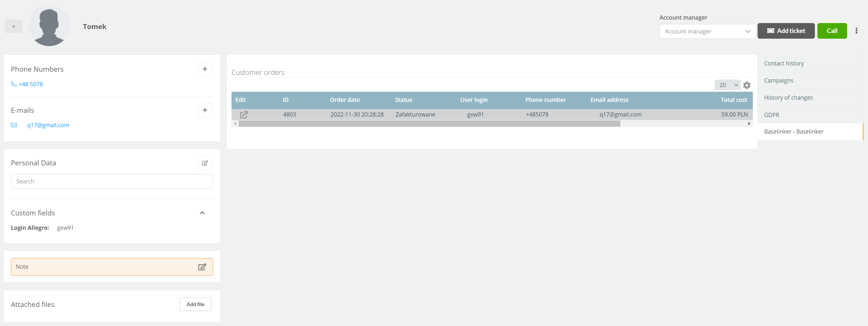Screen dimensions: 868x326
Task: Click the Zafakturowane status cell
Action: (x=415, y=115)
